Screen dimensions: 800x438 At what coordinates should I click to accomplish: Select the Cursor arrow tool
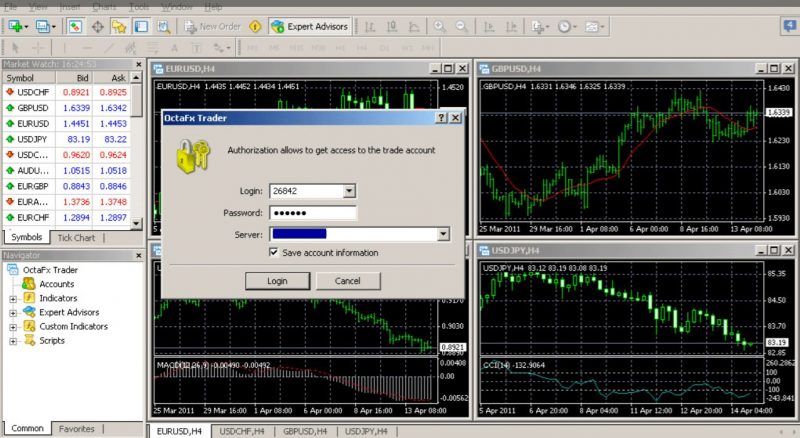[15, 48]
